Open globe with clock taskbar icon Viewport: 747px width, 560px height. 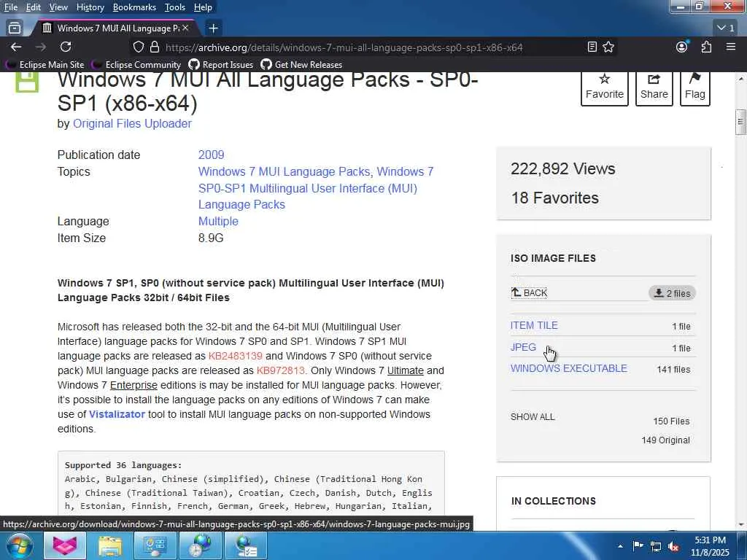tap(201, 545)
